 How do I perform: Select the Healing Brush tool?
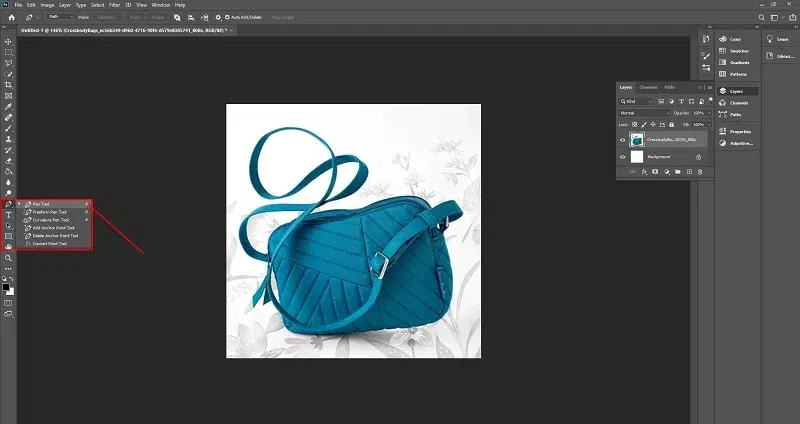click(x=8, y=117)
